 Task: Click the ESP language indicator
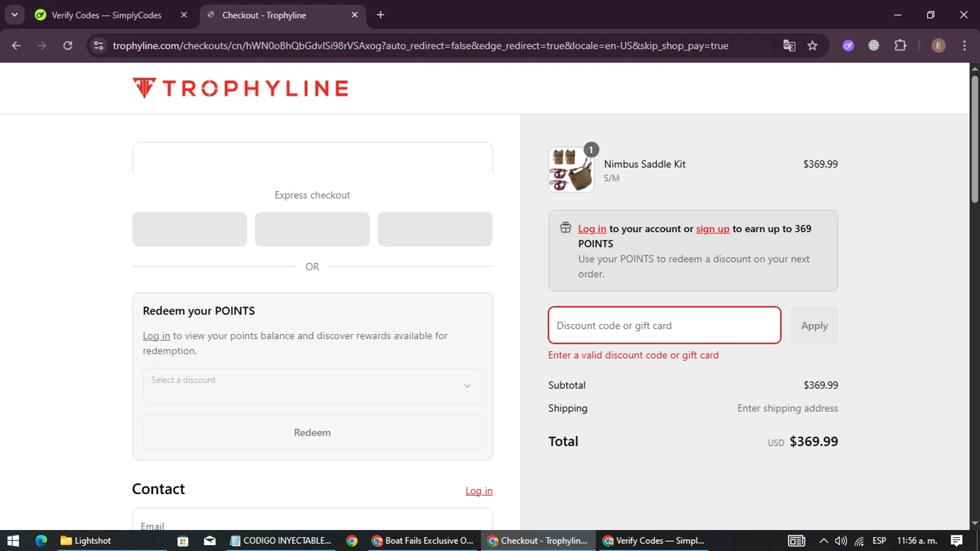pos(879,541)
